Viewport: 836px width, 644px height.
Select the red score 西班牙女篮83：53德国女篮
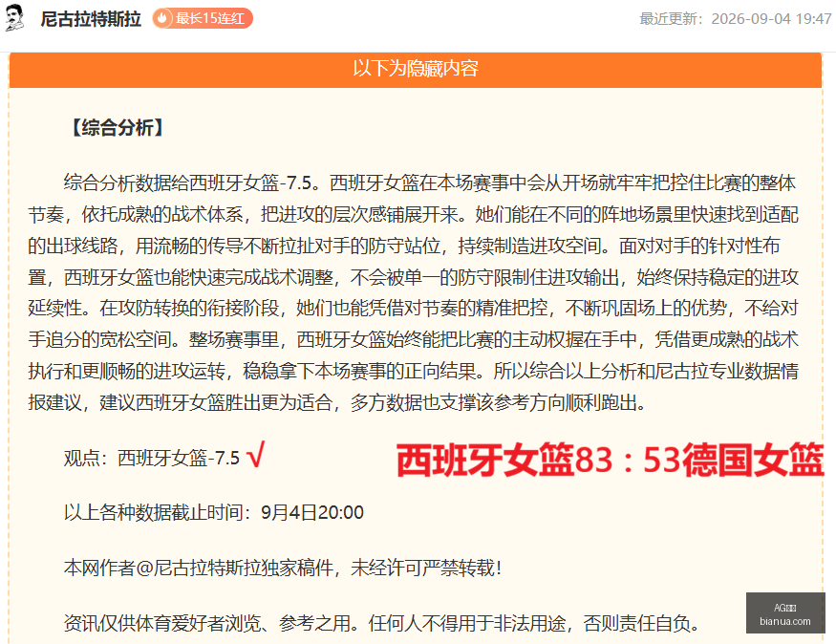[610, 461]
